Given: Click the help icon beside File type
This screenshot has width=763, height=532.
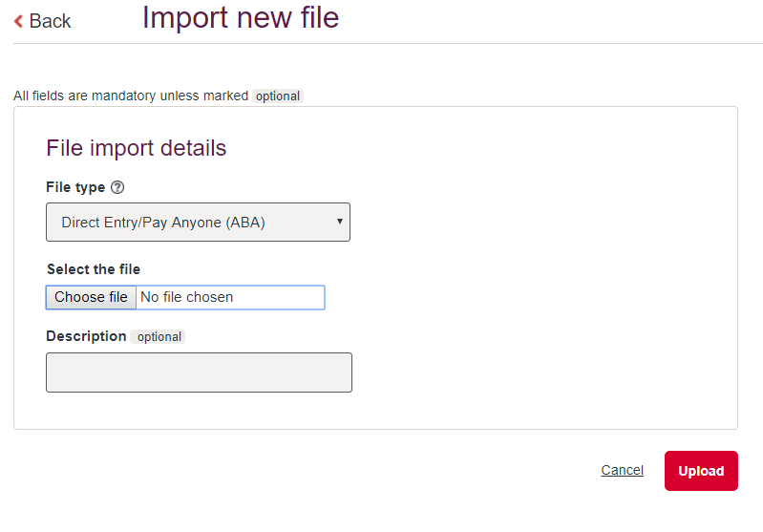Looking at the screenshot, I should (x=117, y=188).
